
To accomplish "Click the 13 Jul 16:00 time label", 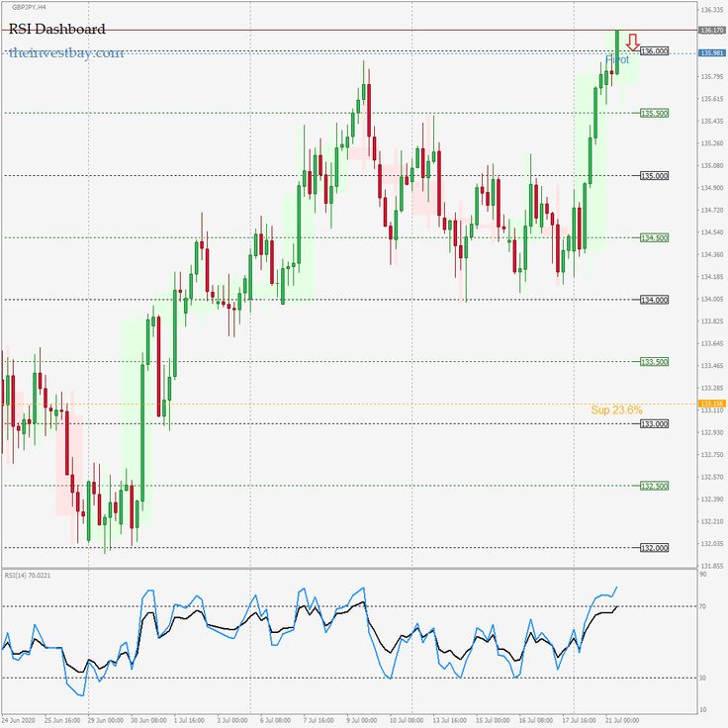I will click(450, 720).
